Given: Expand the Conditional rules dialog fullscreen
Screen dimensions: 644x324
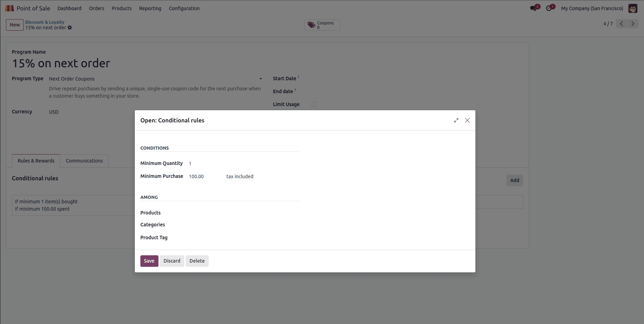Looking at the screenshot, I should [x=456, y=120].
